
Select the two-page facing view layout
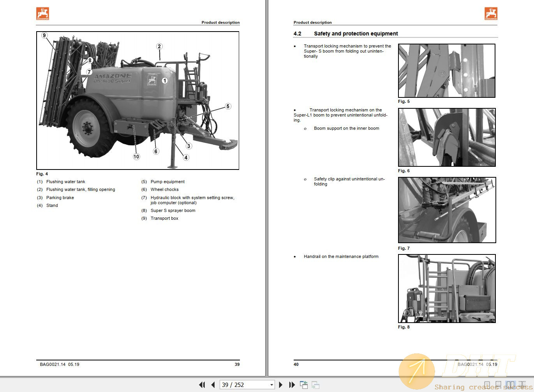[510, 385]
